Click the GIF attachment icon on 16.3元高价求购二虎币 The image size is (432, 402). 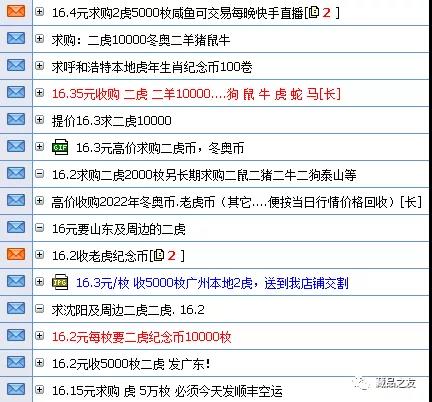coord(60,147)
